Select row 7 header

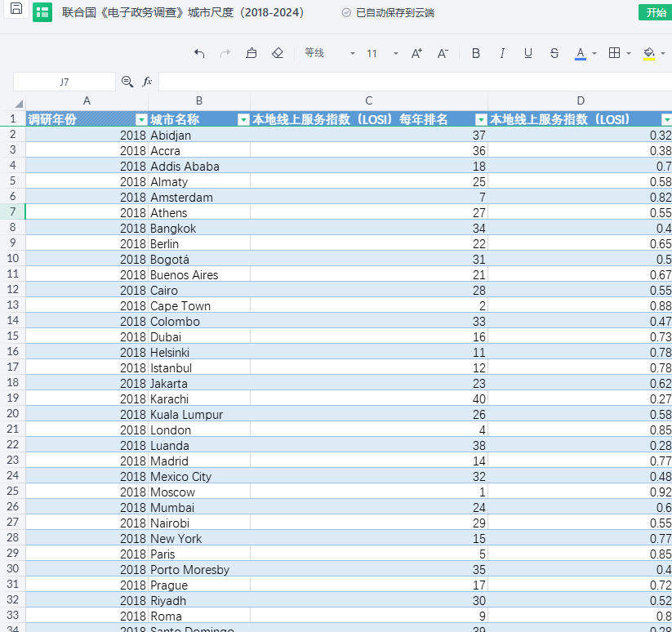[13, 211]
